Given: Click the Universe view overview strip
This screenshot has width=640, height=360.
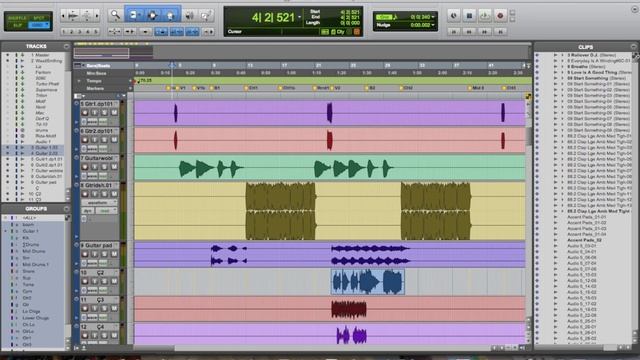Looking at the screenshot, I should tap(302, 52).
